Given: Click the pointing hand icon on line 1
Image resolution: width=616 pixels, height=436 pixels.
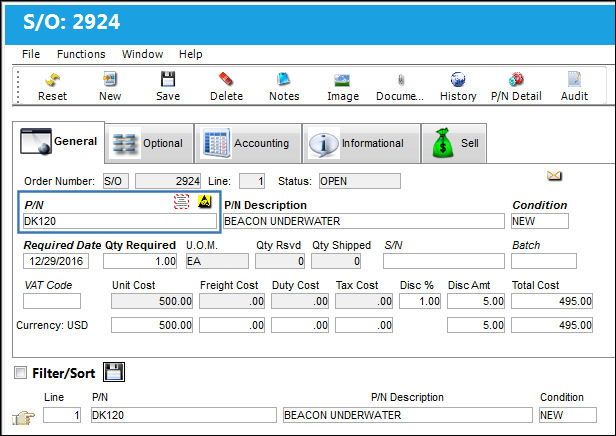Looking at the screenshot, I should coord(23,417).
